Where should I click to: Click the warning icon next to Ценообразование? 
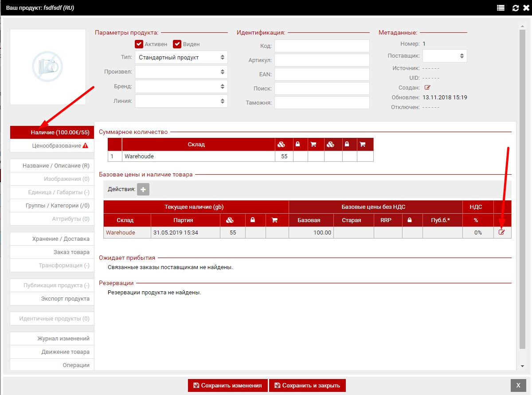click(x=85, y=145)
